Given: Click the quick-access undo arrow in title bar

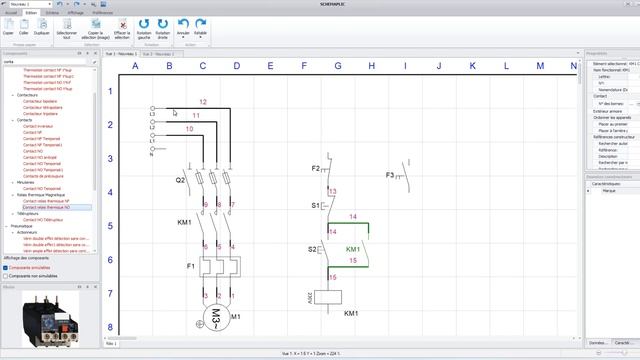Looking at the screenshot, I should point(60,4).
